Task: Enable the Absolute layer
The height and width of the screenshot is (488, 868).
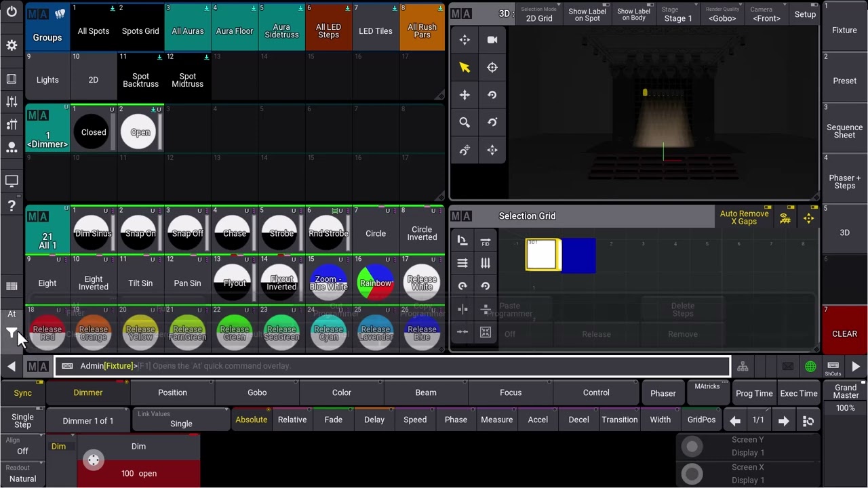Action: pos(251,420)
